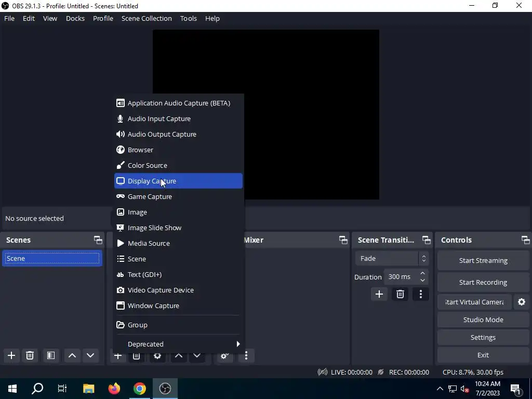Select the Scene item in Scenes list
Screen dimensions: 532x399
coord(52,259)
